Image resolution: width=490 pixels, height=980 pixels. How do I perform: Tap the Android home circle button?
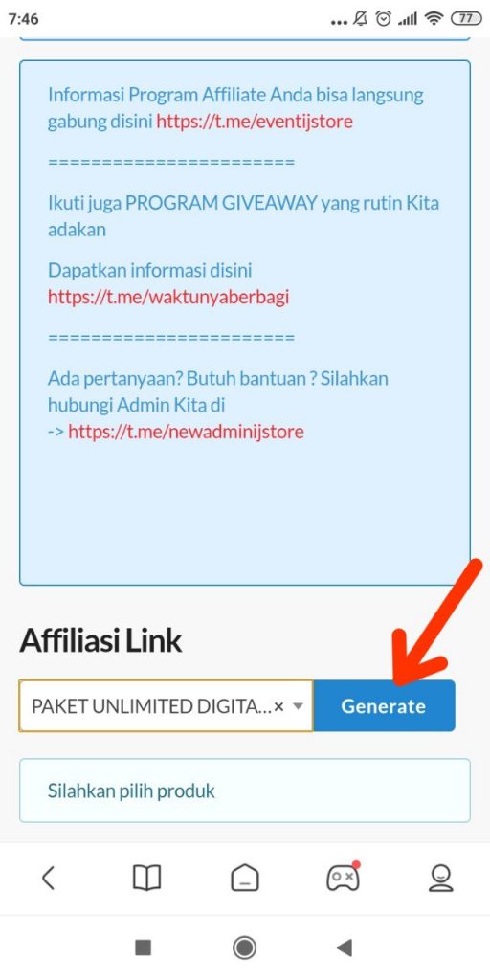point(244,948)
